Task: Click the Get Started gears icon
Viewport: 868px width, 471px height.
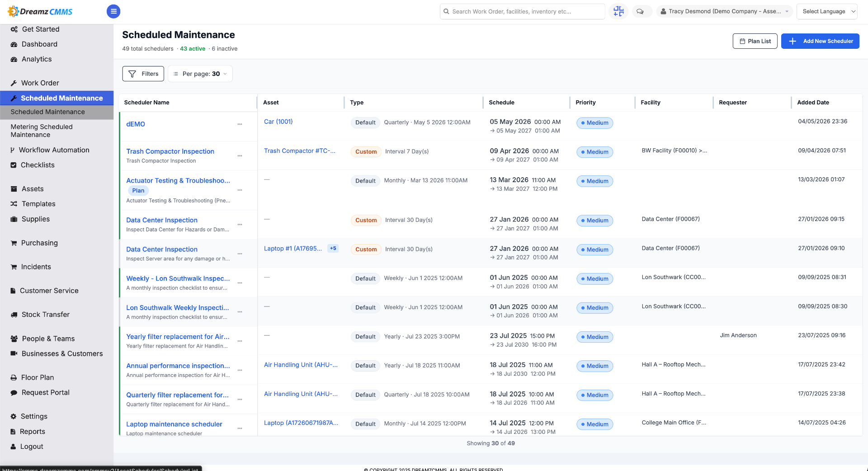Action: 14,29
